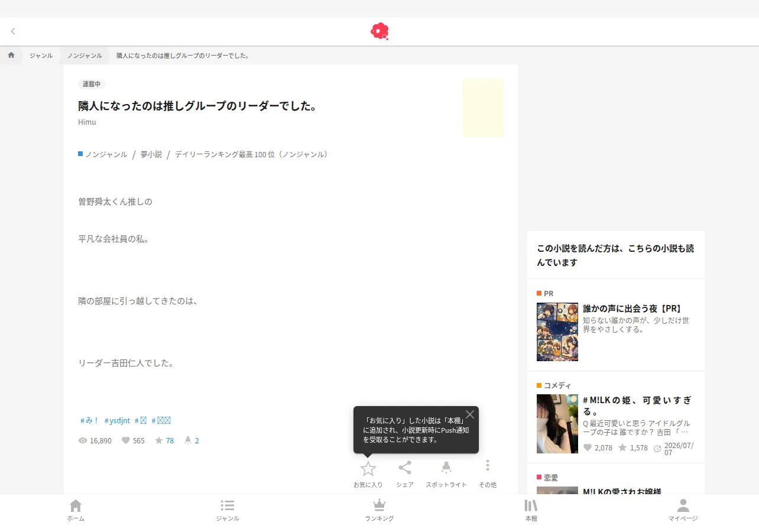The image size is (759, 532).
Task: Click the Spotlight bell icon
Action: coord(446,468)
